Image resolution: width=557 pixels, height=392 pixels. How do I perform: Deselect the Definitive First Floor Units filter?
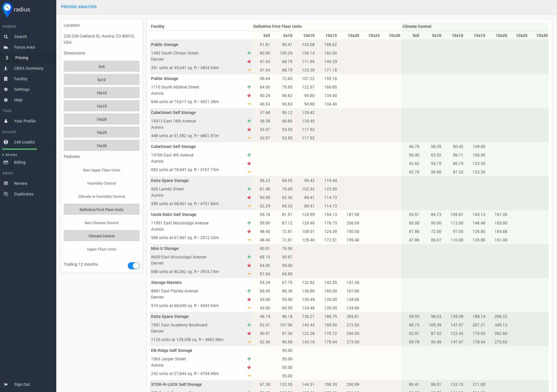pyautogui.click(x=101, y=209)
